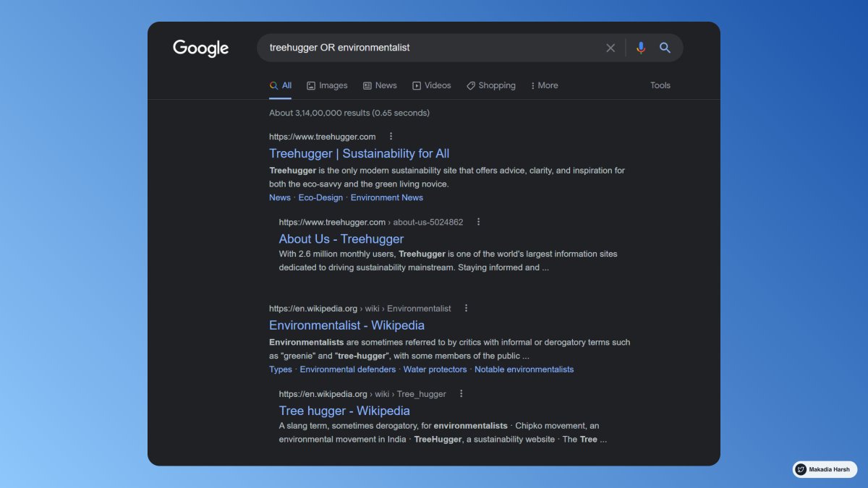Select the Videos tab
This screenshot has height=488, width=868.
[x=432, y=85]
